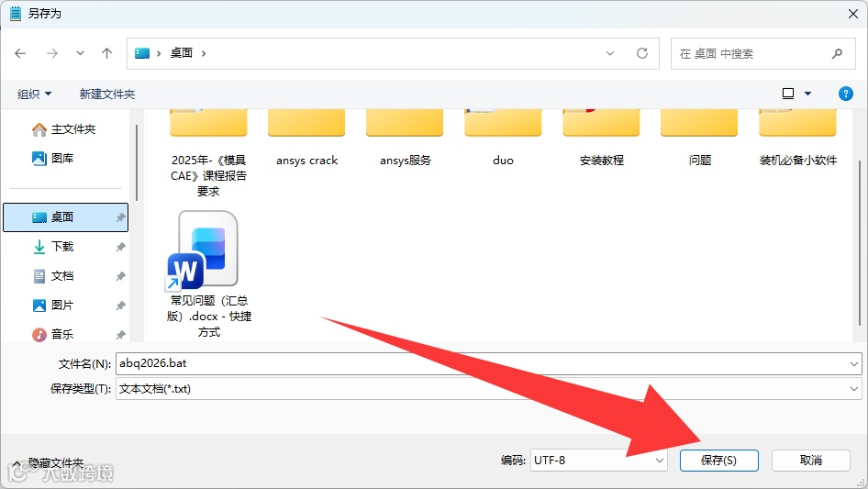Click the pin icon beside 音乐
The height and width of the screenshot is (489, 868).
(x=120, y=335)
